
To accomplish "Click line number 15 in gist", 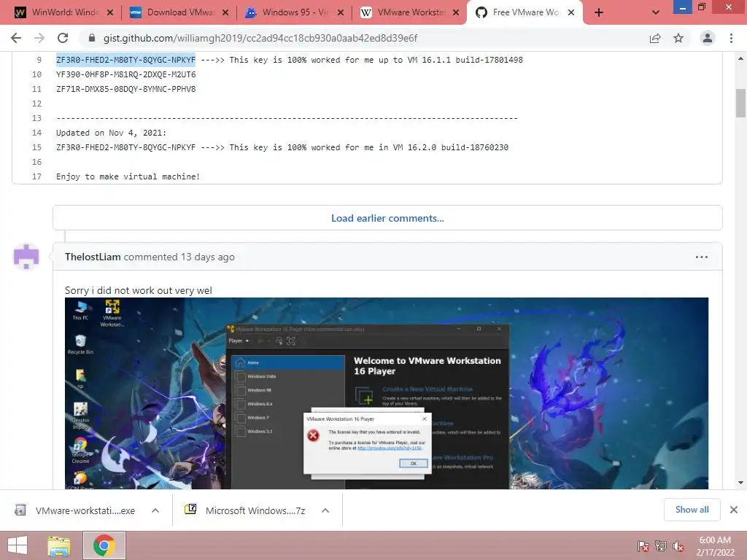I will pos(36,147).
